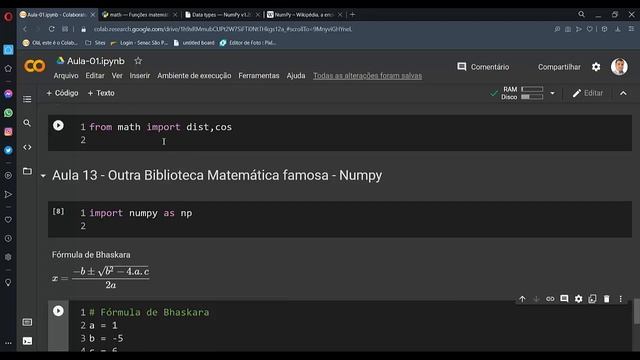Click the 'import numpy as np' code line
This screenshot has height=360, width=640.
tap(140, 213)
